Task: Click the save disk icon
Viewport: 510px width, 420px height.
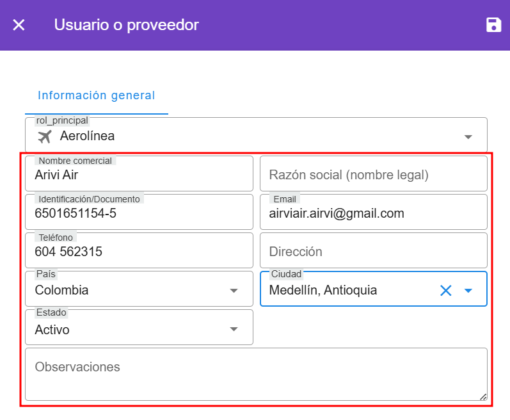Action: tap(493, 25)
